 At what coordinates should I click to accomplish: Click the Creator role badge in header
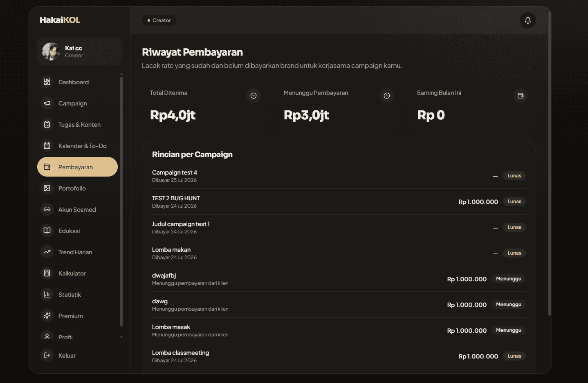(x=159, y=20)
